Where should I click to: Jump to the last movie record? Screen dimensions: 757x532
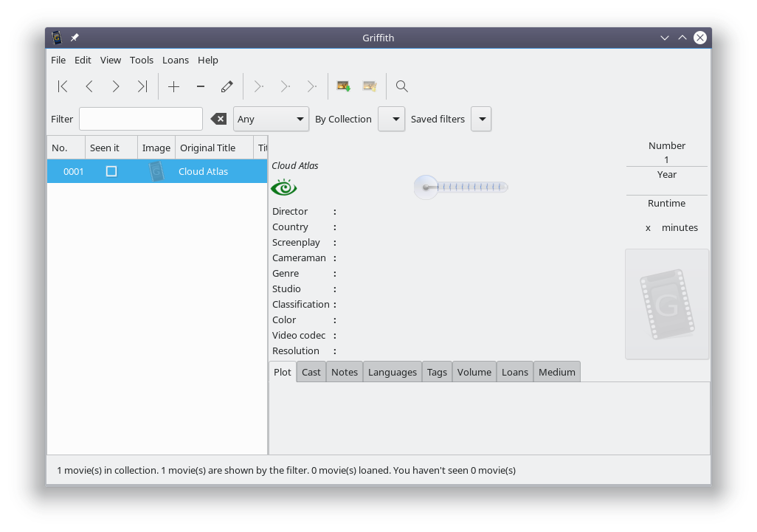coord(142,87)
